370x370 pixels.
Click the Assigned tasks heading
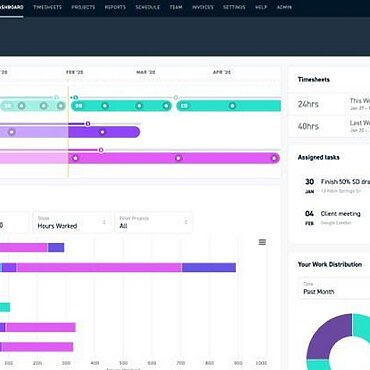point(318,157)
